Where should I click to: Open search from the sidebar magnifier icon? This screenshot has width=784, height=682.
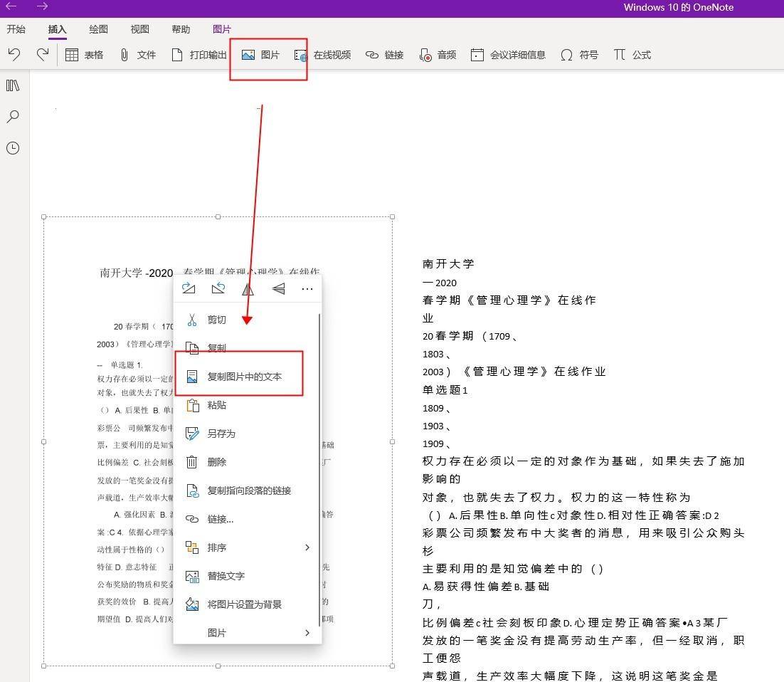click(x=14, y=116)
